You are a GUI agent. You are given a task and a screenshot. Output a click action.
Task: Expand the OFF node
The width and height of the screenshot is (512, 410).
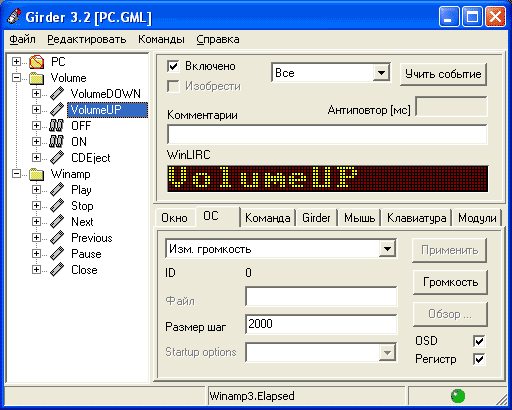36,126
